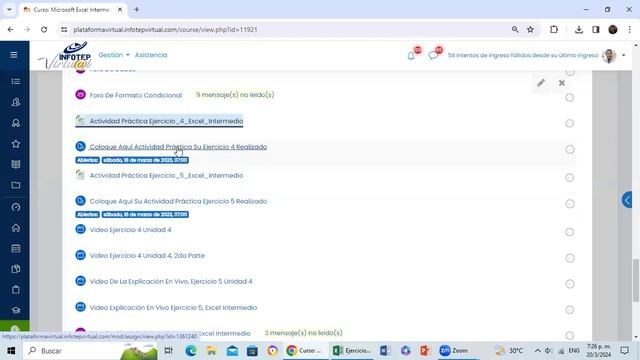
Task: Open Windows notification center icon
Action: [x=624, y=351]
